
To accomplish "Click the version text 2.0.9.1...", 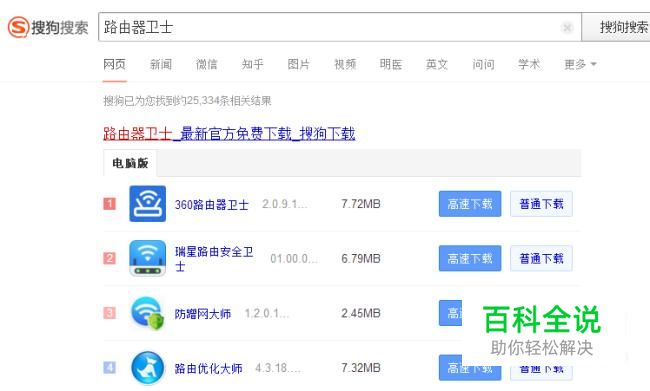I will click(x=284, y=204).
